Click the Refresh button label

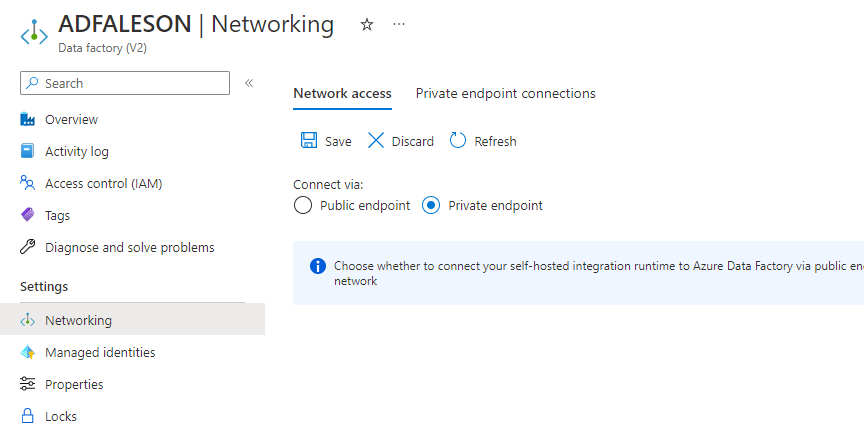(x=495, y=142)
